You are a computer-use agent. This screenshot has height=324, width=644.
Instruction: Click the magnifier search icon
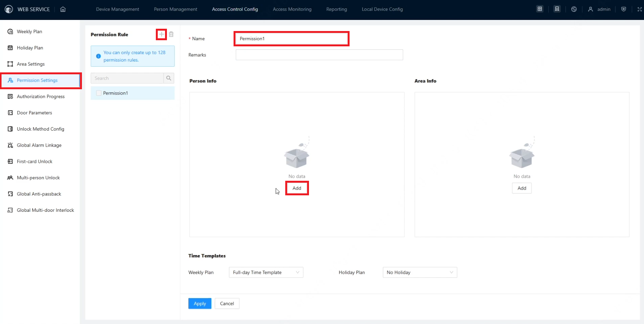168,78
